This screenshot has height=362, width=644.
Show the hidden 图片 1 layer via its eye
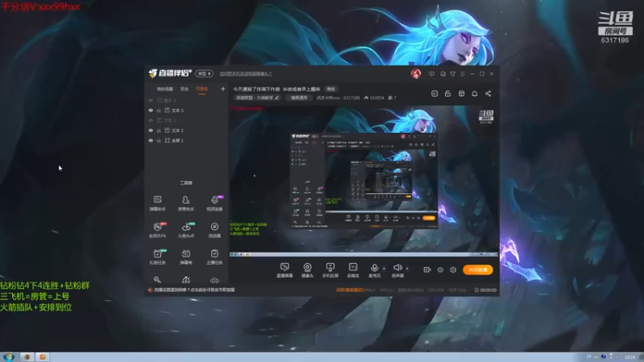point(151,100)
